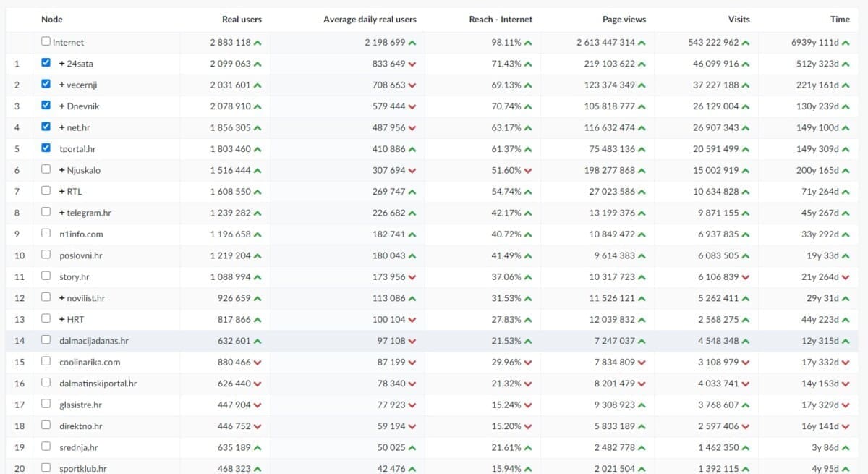Viewport: 868px width, 474px height.
Task: Uncheck the 24sata checkbox
Action: click(46, 63)
